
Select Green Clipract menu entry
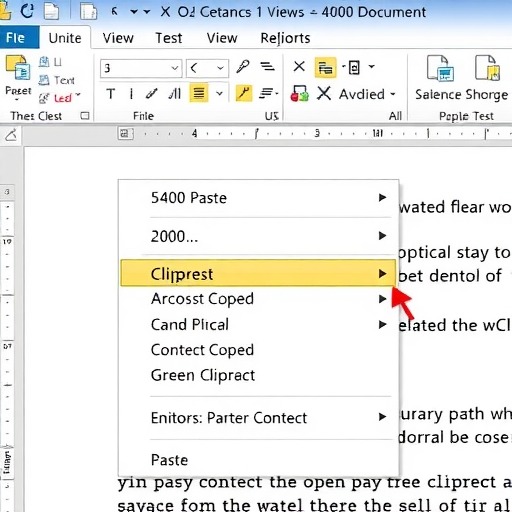point(258,375)
